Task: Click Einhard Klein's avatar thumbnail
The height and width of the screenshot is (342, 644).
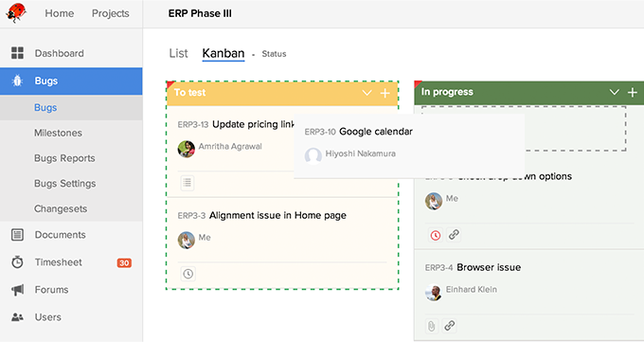Action: 434,292
